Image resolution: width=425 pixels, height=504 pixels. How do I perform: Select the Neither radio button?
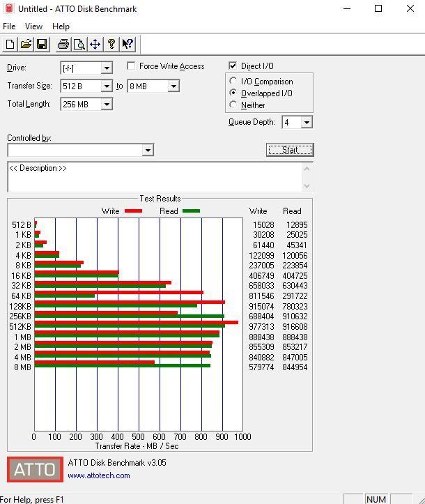pyautogui.click(x=233, y=105)
